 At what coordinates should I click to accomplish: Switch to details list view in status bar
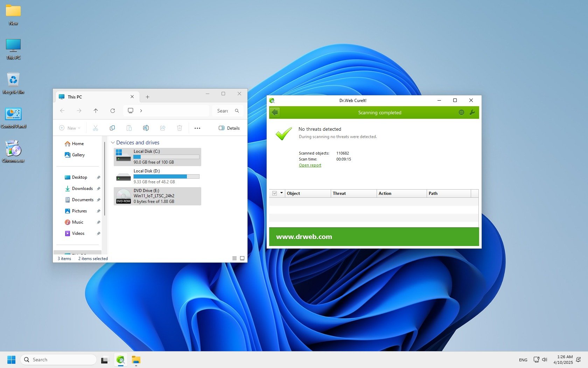point(234,258)
